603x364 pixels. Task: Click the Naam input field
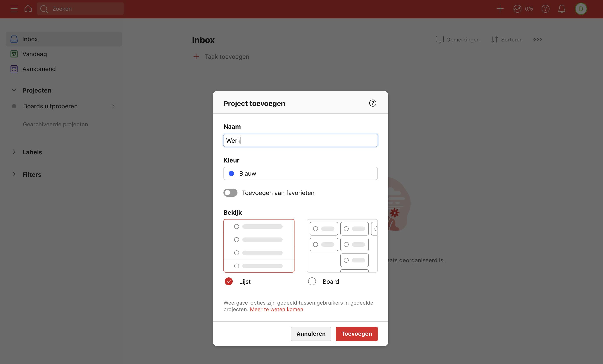(x=300, y=141)
